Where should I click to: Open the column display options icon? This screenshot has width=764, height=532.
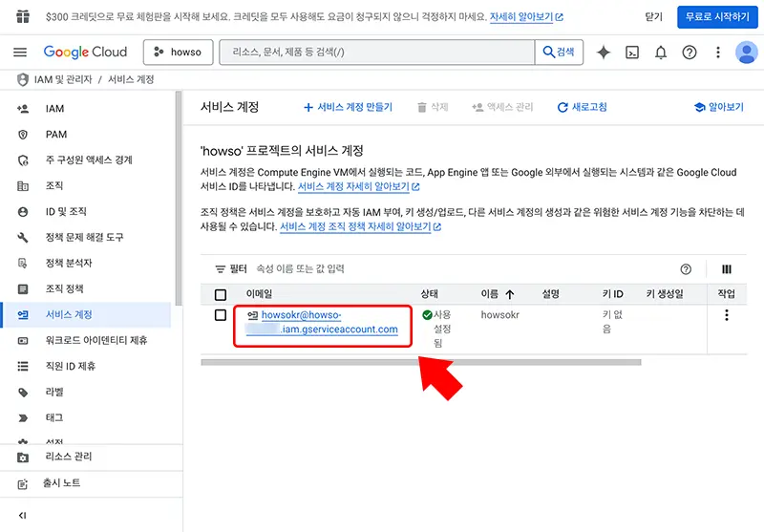point(727,269)
